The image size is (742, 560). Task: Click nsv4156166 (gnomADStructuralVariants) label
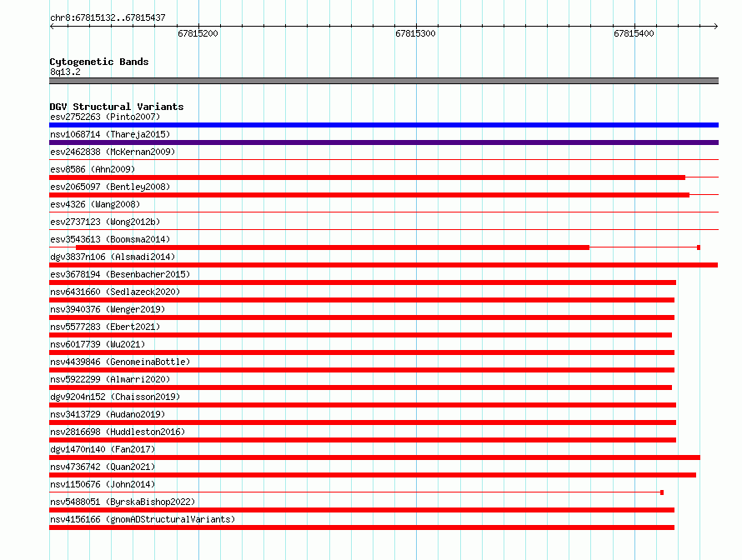(x=143, y=519)
